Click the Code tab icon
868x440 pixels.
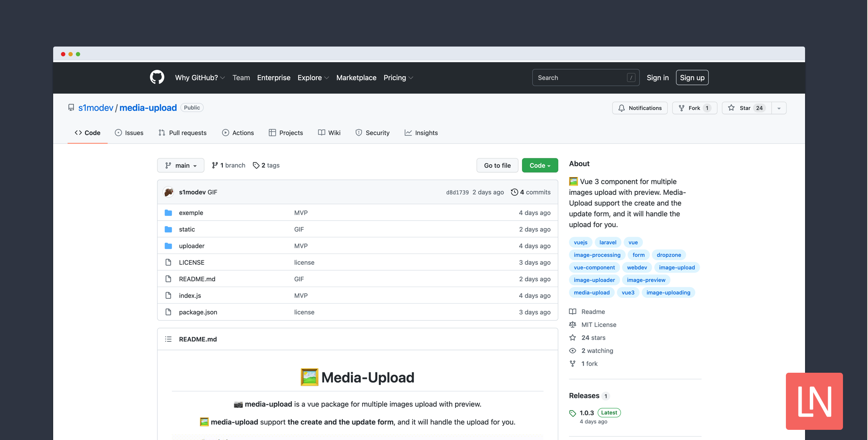click(x=79, y=132)
